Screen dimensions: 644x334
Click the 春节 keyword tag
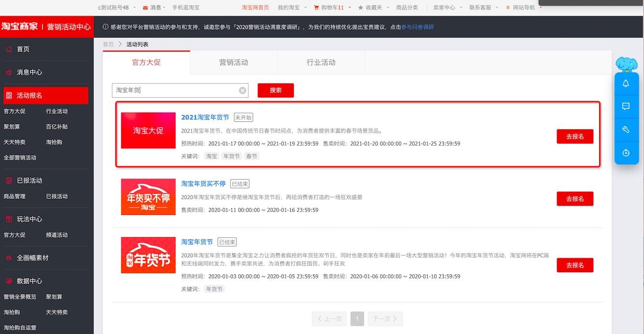251,156
